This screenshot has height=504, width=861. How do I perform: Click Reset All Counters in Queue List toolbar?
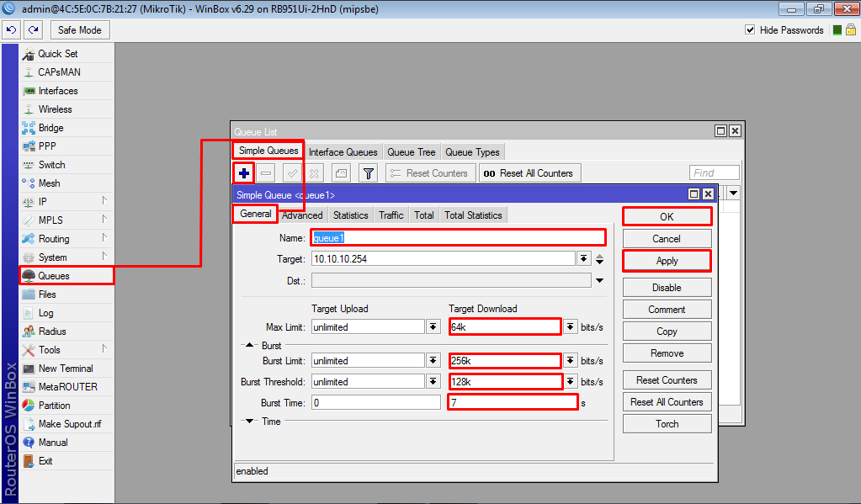529,173
